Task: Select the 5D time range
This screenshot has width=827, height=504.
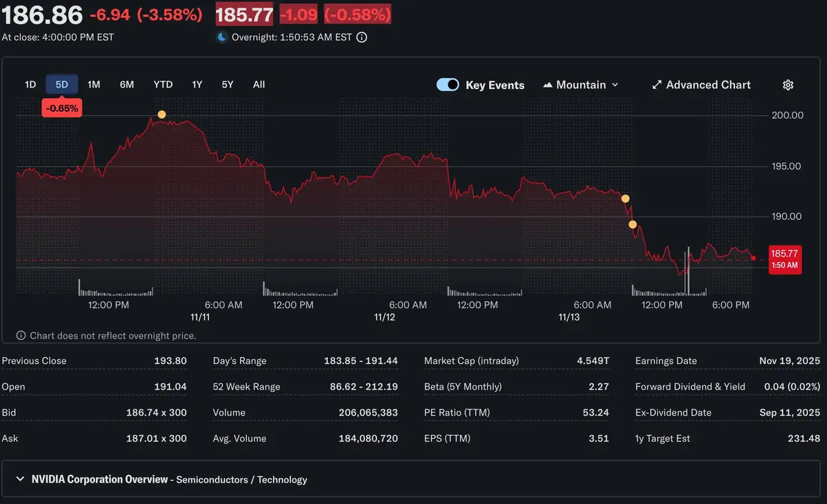Action: tap(61, 84)
